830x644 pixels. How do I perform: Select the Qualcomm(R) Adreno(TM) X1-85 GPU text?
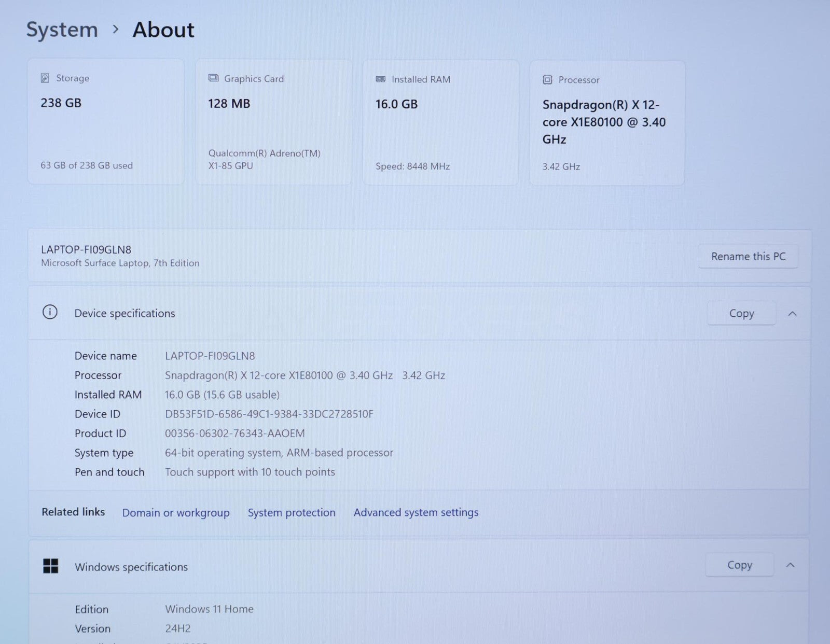point(265,159)
